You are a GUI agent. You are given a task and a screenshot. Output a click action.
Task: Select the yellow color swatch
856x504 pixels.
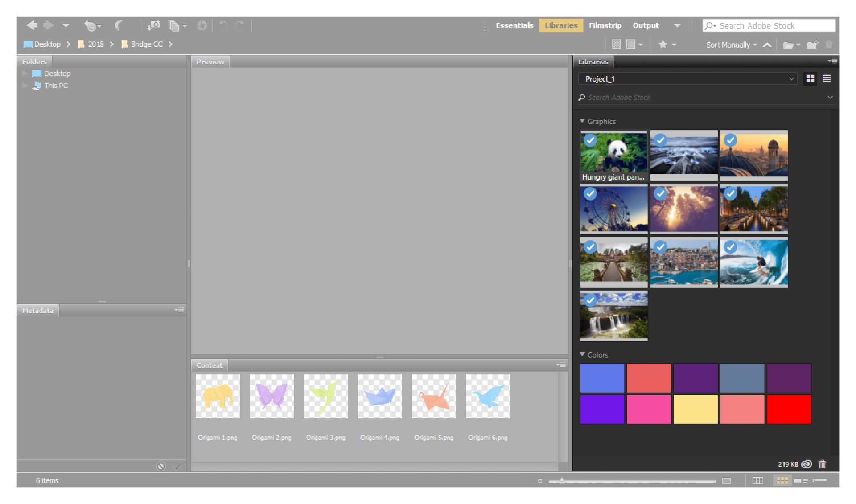(x=695, y=409)
